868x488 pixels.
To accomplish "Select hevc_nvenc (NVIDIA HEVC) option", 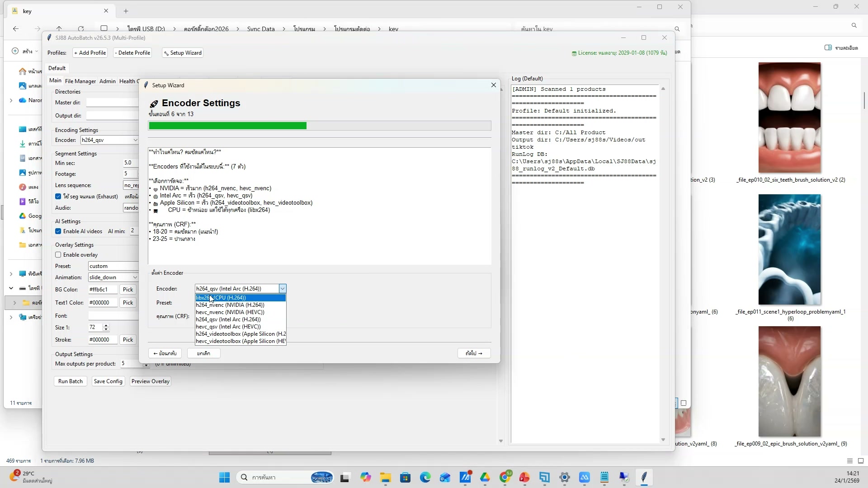I will click(x=230, y=312).
